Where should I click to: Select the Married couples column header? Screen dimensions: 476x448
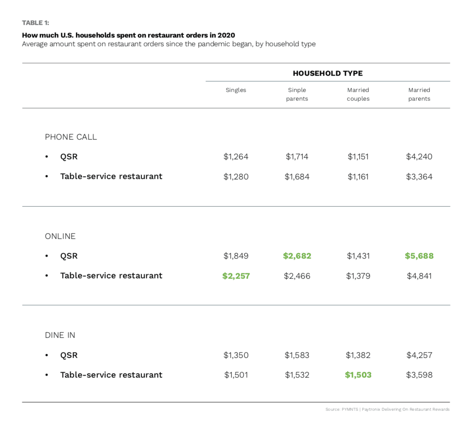[x=358, y=95]
